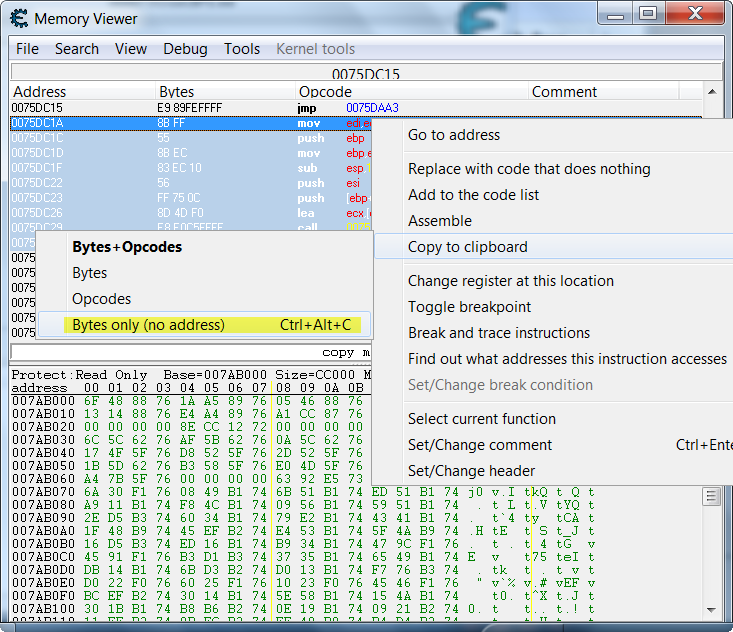The height and width of the screenshot is (632, 733).
Task: Expand the Copy to clipboard submenu
Action: pyautogui.click(x=467, y=247)
